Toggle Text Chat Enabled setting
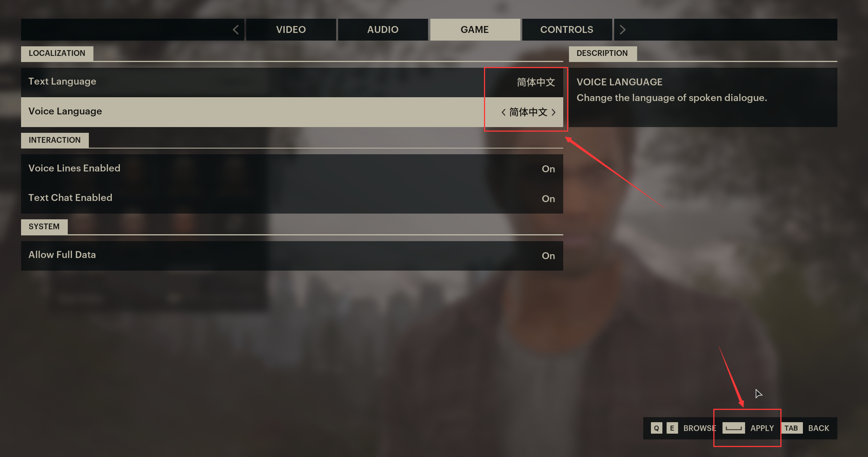 tap(292, 198)
